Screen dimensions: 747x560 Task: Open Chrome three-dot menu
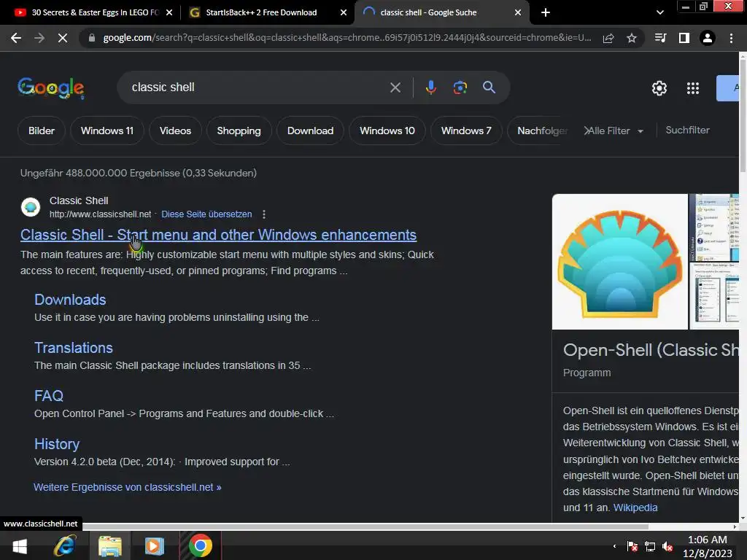point(731,38)
